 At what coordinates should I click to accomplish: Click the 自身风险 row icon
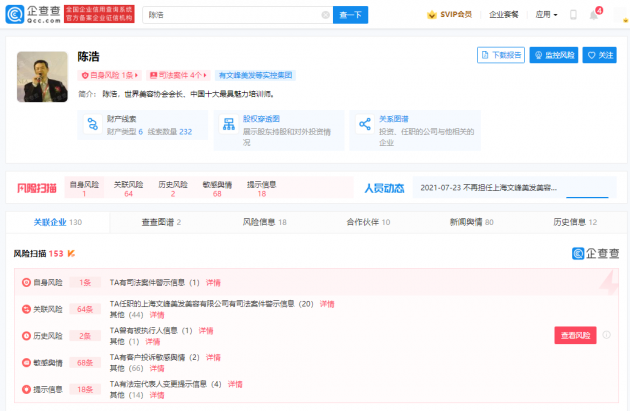coord(26,282)
